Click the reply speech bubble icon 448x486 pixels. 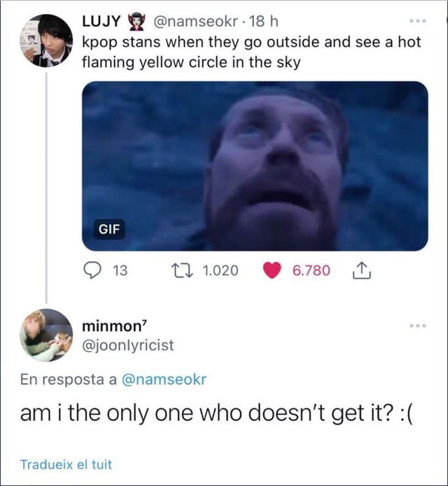click(93, 270)
